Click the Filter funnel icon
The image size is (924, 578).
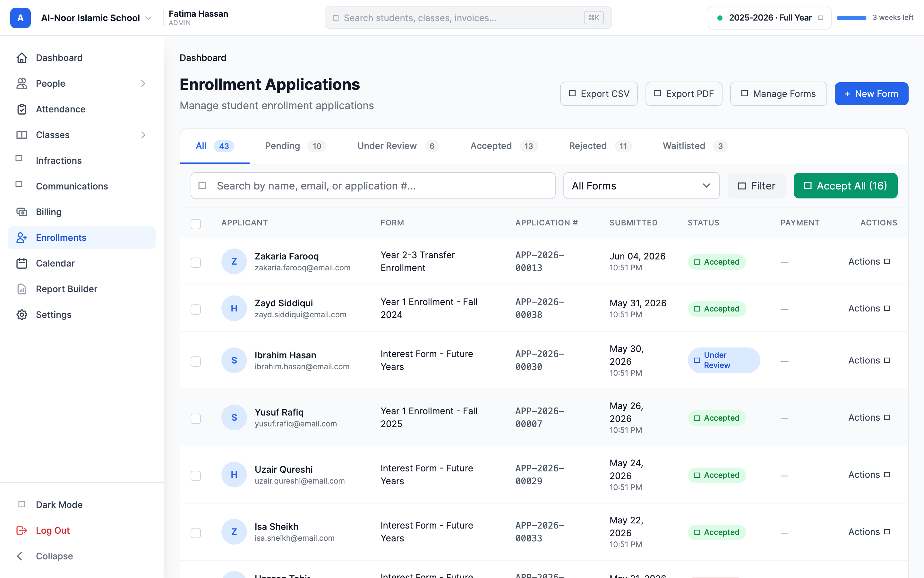742,186
